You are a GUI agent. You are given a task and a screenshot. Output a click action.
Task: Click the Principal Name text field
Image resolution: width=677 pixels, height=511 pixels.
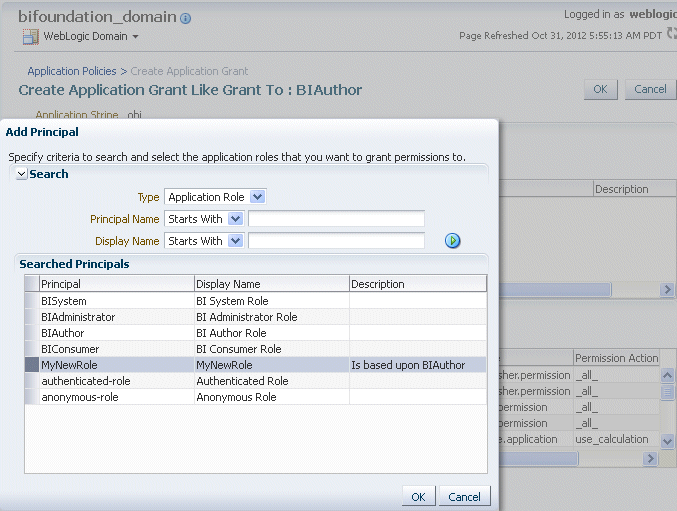[x=336, y=219]
